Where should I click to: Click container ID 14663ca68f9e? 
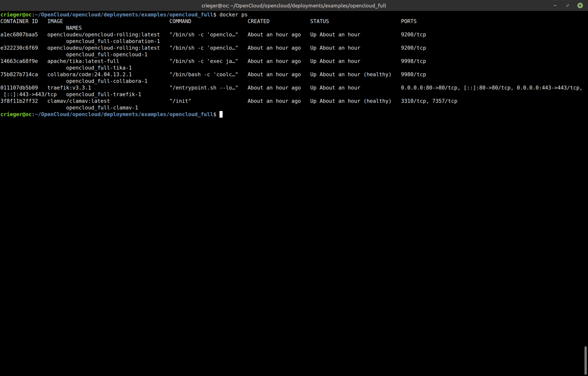point(19,61)
